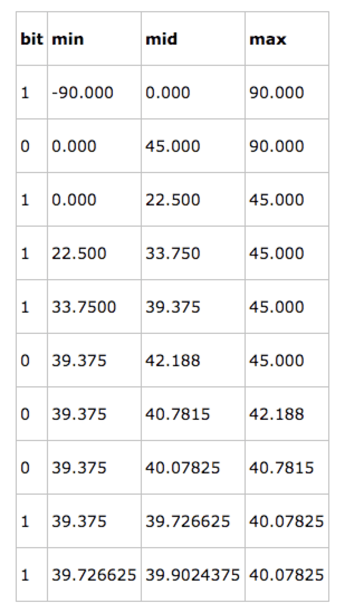Click 39.726625 in the min column
The height and width of the screenshot is (613, 364).
[x=94, y=575]
